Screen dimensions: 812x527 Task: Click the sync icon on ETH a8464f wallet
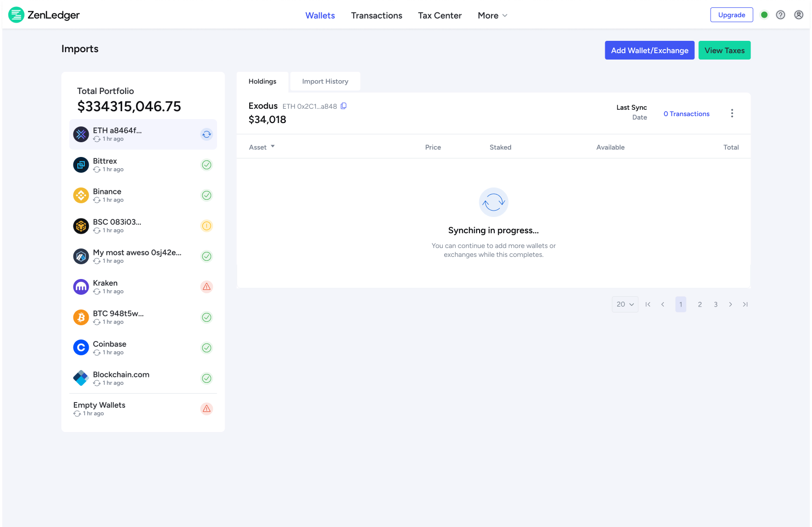(207, 134)
